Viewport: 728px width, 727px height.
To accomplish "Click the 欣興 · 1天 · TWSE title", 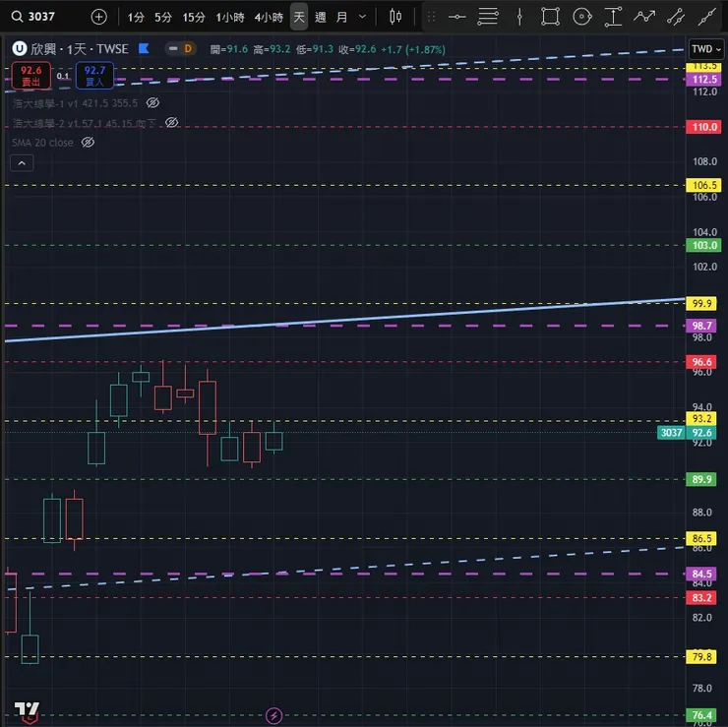I will pos(80,49).
